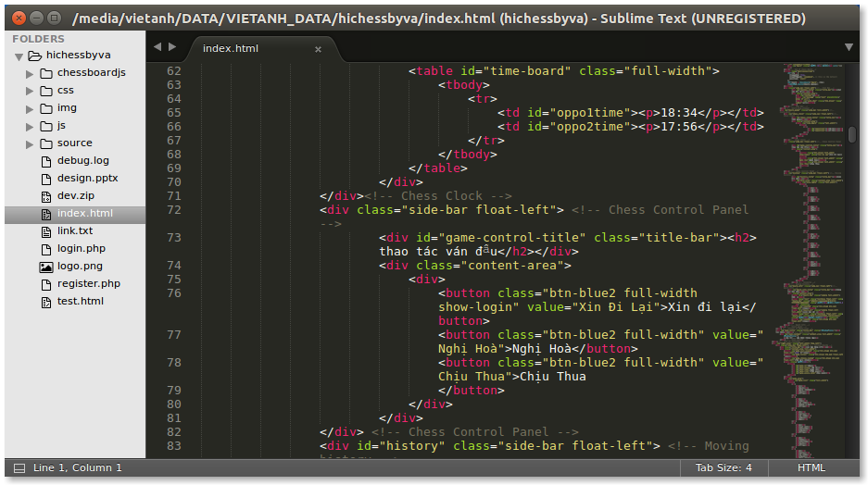Click the hichessbyva folder icon
This screenshot has height=485, width=868.
coord(35,56)
